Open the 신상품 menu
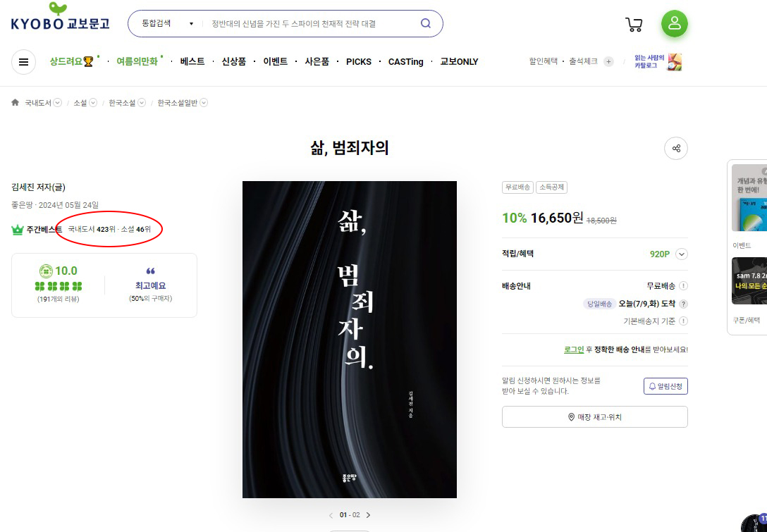The image size is (767, 532). pyautogui.click(x=234, y=61)
